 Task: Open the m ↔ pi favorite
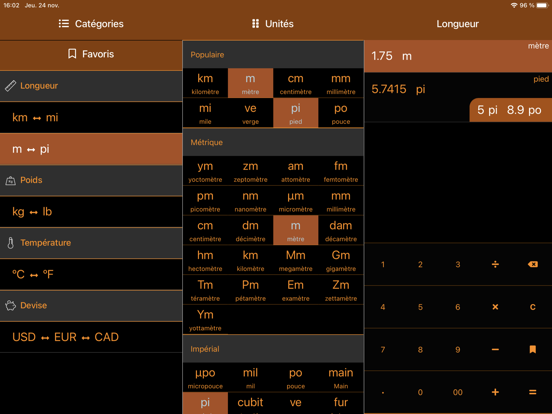(x=91, y=149)
